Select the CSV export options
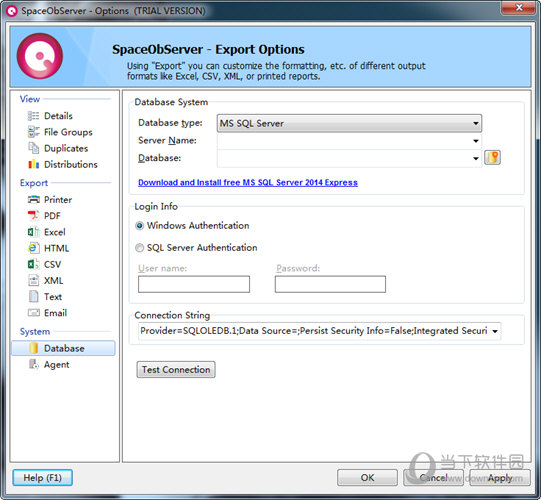The width and height of the screenshot is (541, 500). coord(52,265)
